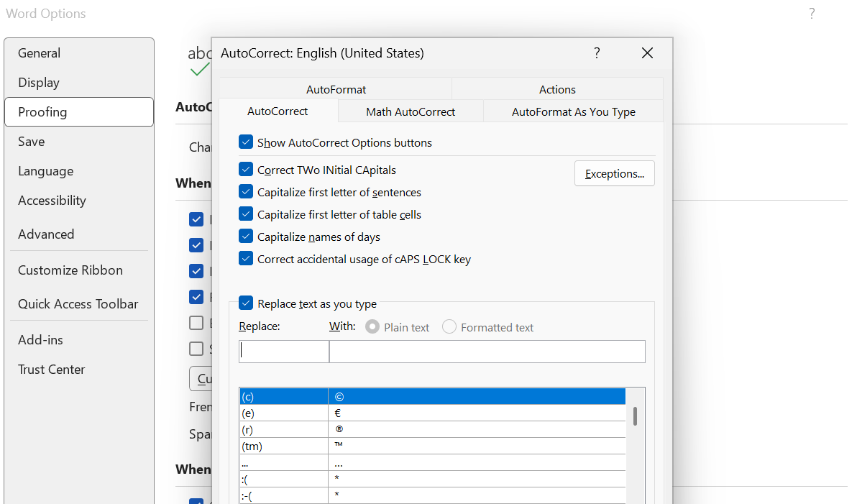This screenshot has height=504, width=857.
Task: Open AutoFormat As You Type tab
Action: pos(573,111)
